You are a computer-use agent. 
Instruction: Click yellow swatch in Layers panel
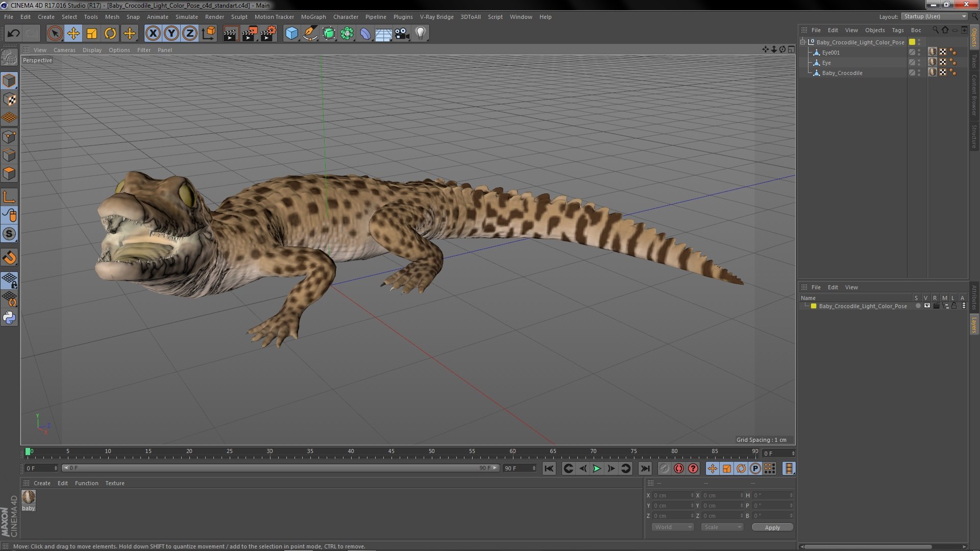click(814, 306)
